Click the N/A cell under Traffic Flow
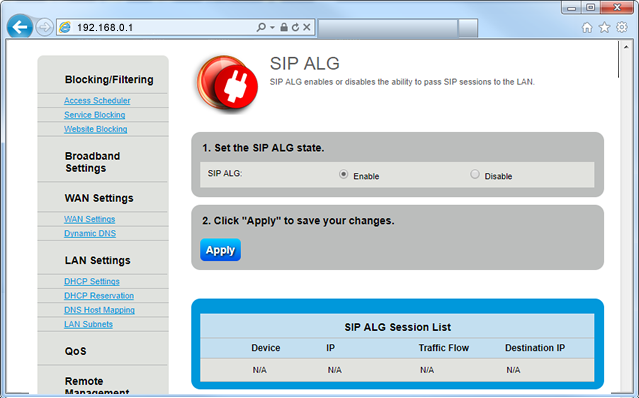Screen dimensions: 639x398 click(x=427, y=370)
